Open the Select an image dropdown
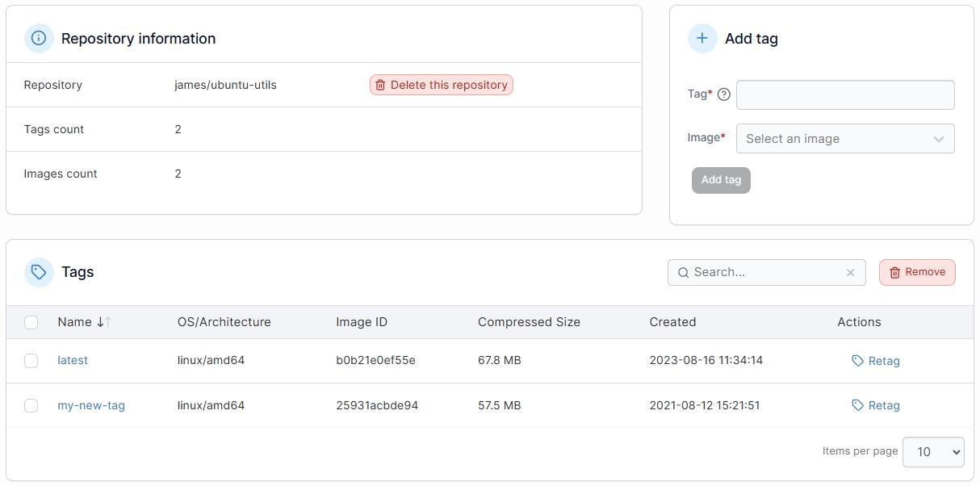The width and height of the screenshot is (980, 486). click(844, 139)
